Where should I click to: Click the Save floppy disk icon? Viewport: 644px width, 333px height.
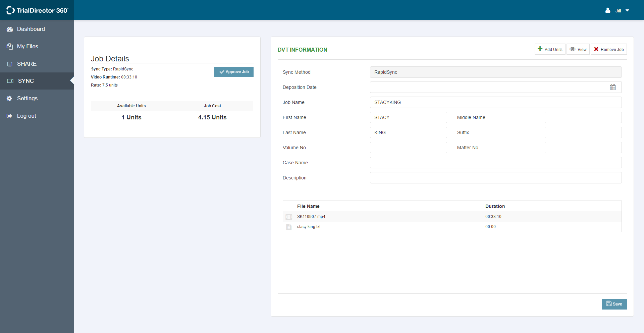point(609,303)
